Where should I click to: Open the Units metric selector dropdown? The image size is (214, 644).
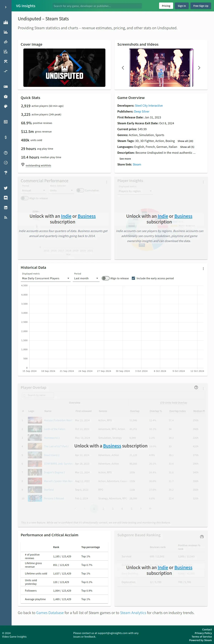click(61, 190)
